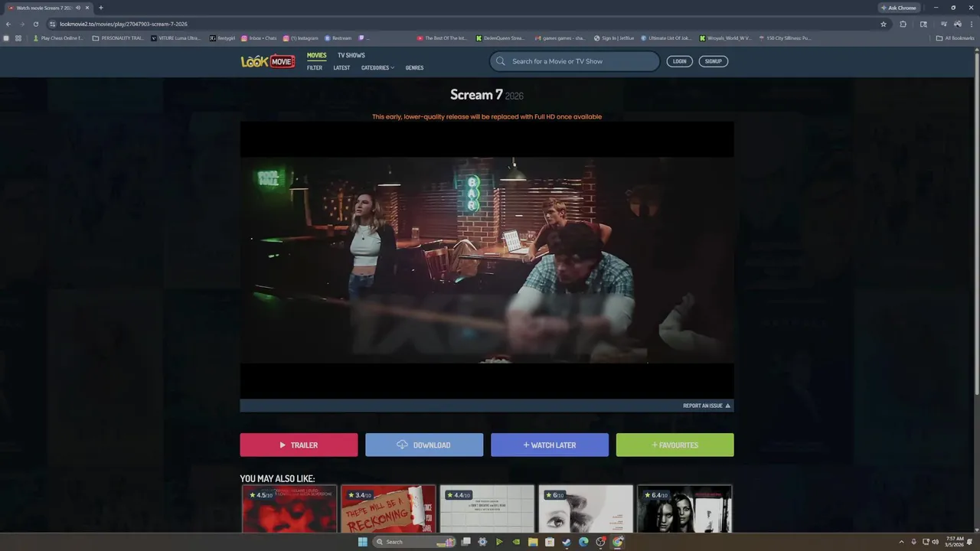Open the 7:57 AM clock and date

pos(955,542)
